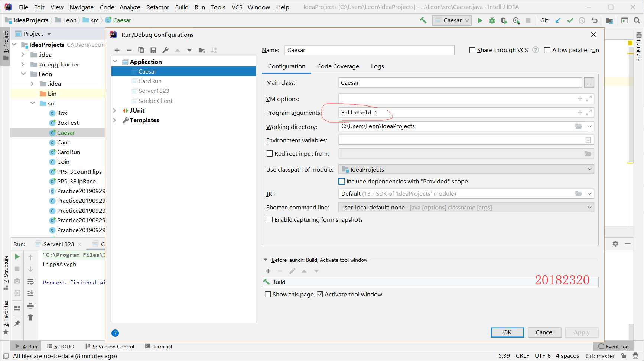The height and width of the screenshot is (361, 644).
Task: Browse Main class with ellipsis button
Action: pyautogui.click(x=589, y=82)
